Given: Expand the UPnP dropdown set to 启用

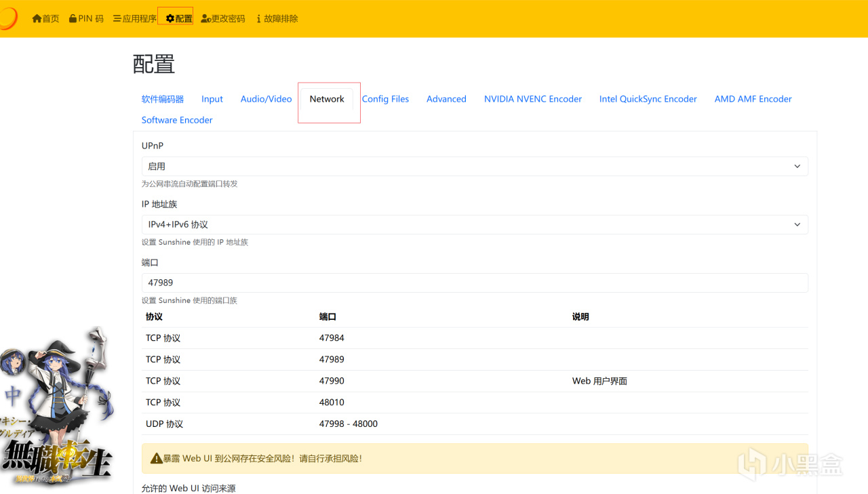Looking at the screenshot, I should pyautogui.click(x=475, y=166).
